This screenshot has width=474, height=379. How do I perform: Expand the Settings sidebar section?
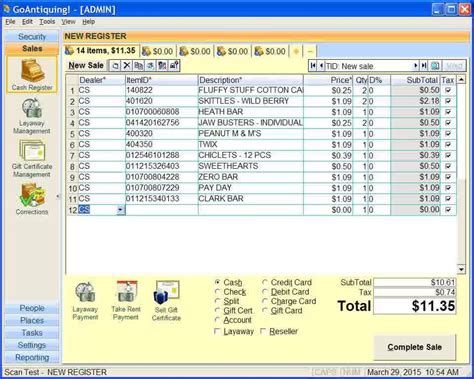[32, 345]
